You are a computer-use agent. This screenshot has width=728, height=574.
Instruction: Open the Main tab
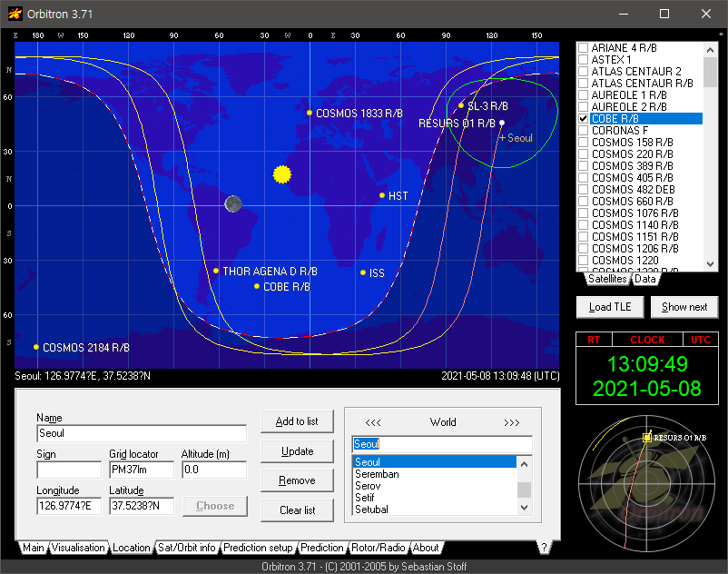(34, 548)
